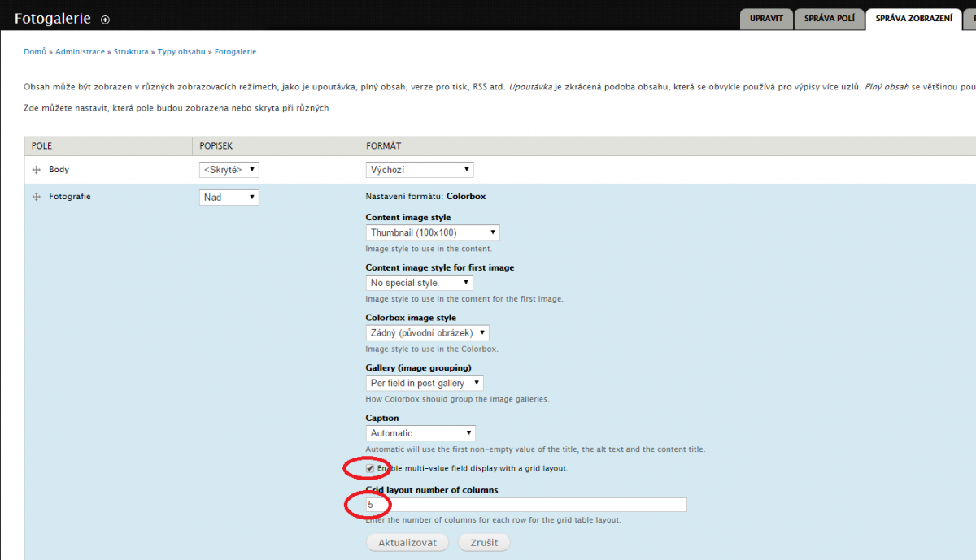Go to Struktura breadcrumb link
Viewport: 976px width, 560px height.
click(131, 51)
